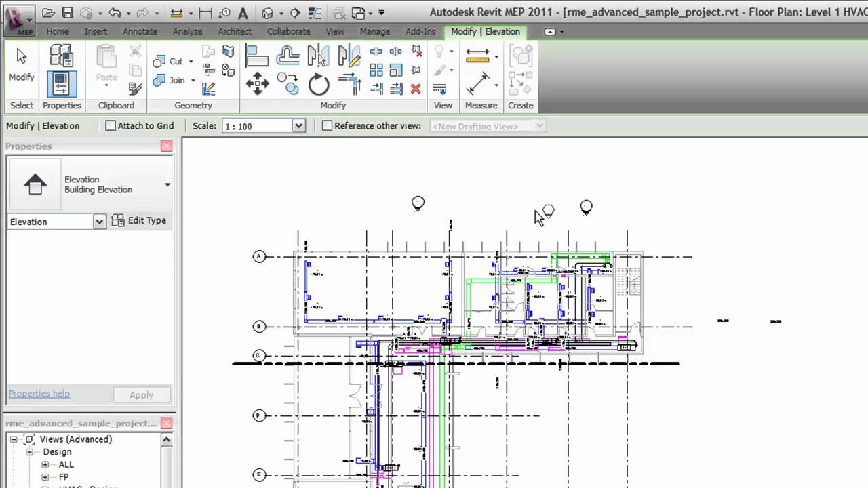Viewport: 868px width, 488px height.
Task: Click the Undo arrow icon
Action: click(x=114, y=13)
